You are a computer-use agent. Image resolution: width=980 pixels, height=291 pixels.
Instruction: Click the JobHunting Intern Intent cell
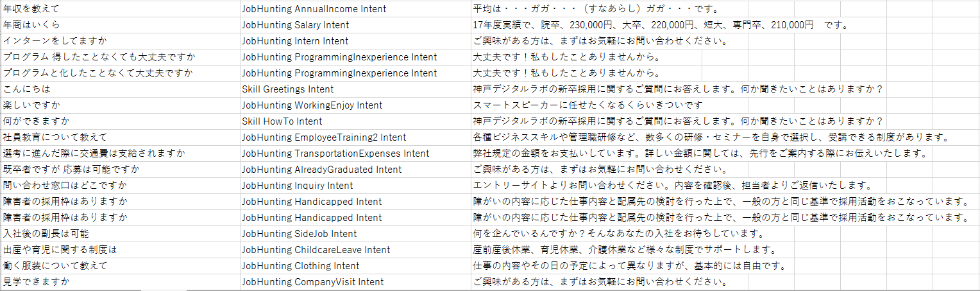click(x=355, y=41)
